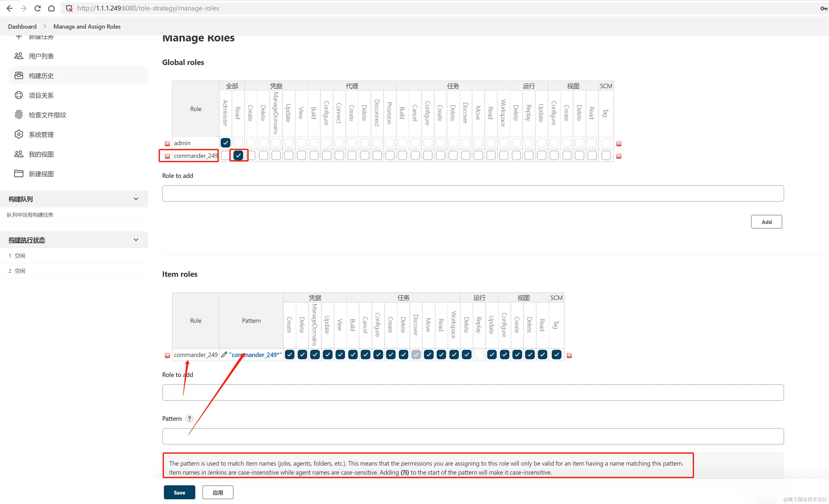Viewport: 829px width, 504px height.
Task: Click the browser reload icon
Action: (37, 9)
